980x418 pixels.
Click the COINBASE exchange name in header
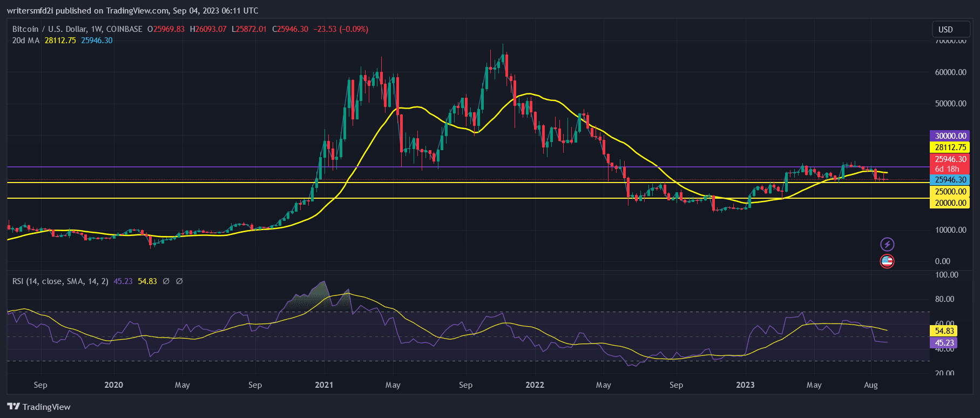(124, 29)
